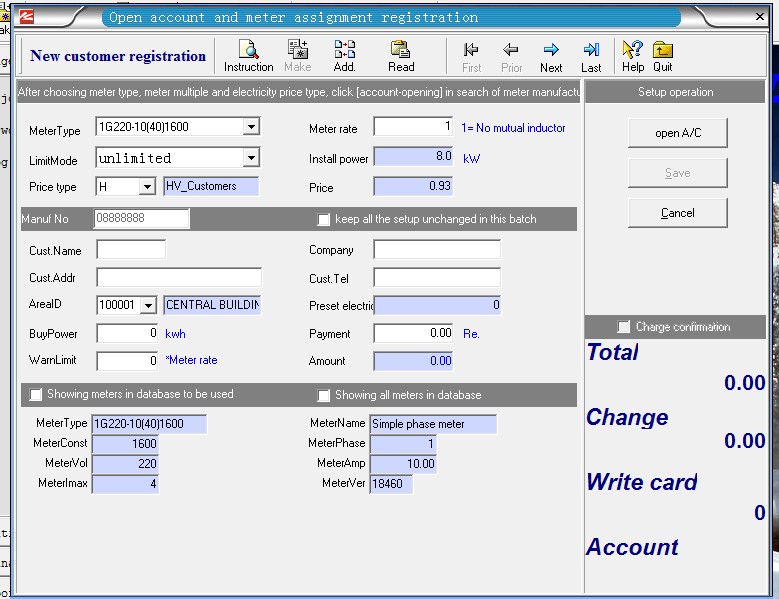
Task: Click the Cust.Tel input field
Action: click(437, 277)
